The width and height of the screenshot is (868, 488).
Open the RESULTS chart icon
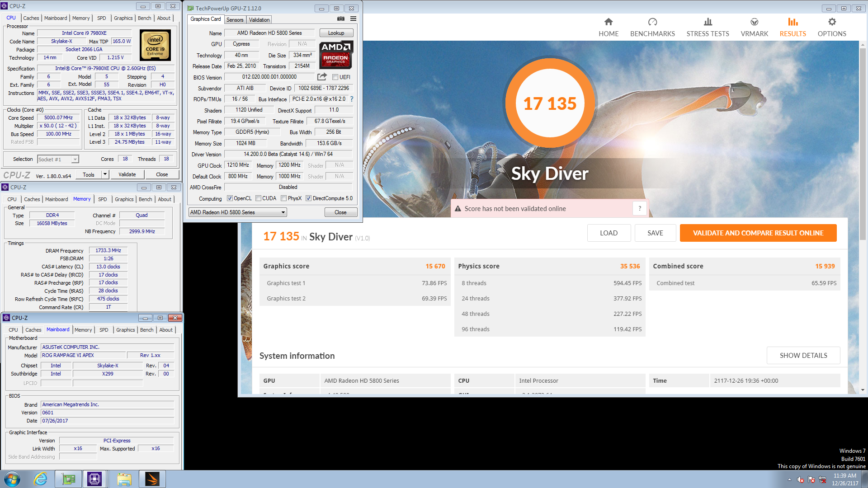tap(793, 22)
